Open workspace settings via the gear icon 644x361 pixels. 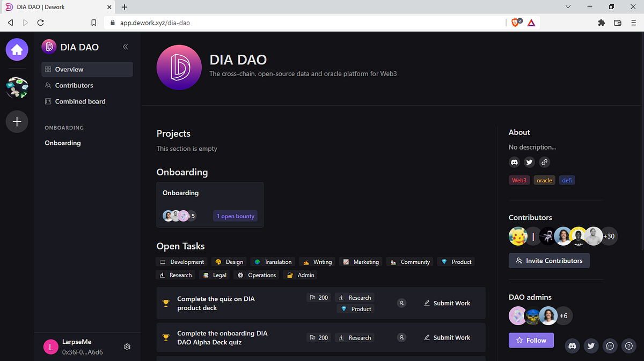click(127, 347)
